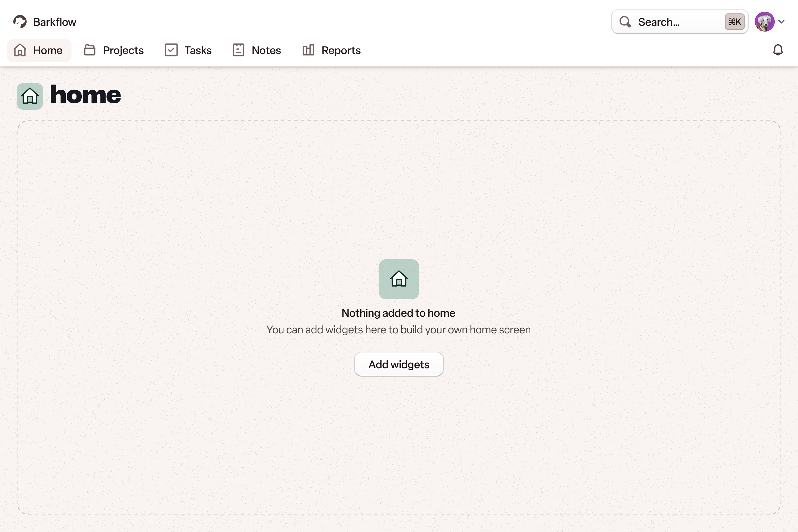Open the Notes tab
Image resolution: width=798 pixels, height=532 pixels.
coord(266,50)
